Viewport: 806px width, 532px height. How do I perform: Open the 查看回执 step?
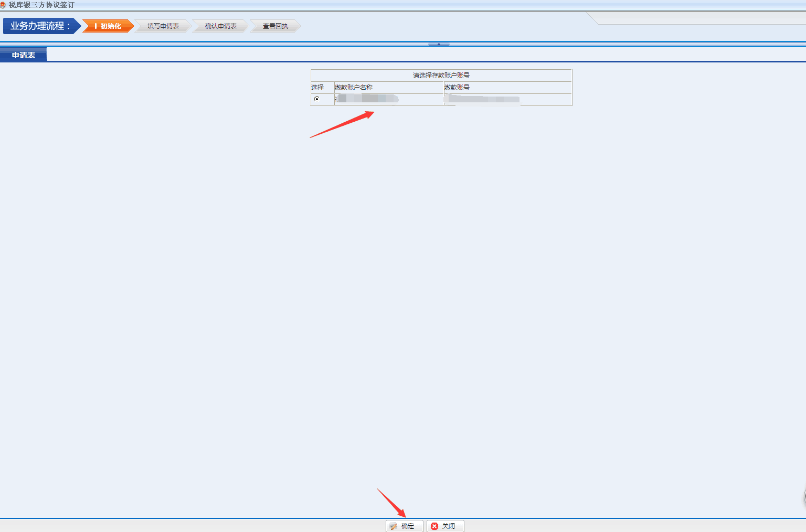275,26
